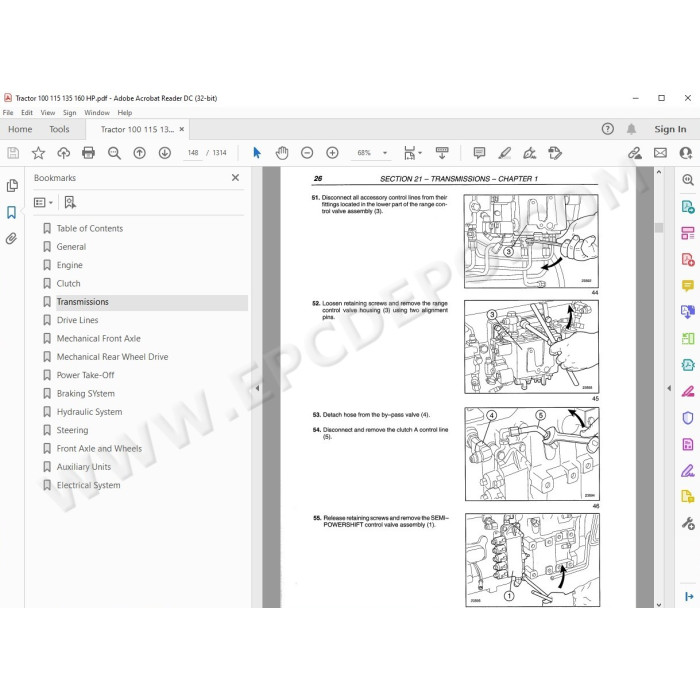Screen dimensions: 700x700
Task: Click document vertical scrollbar thumb
Action: [659, 228]
